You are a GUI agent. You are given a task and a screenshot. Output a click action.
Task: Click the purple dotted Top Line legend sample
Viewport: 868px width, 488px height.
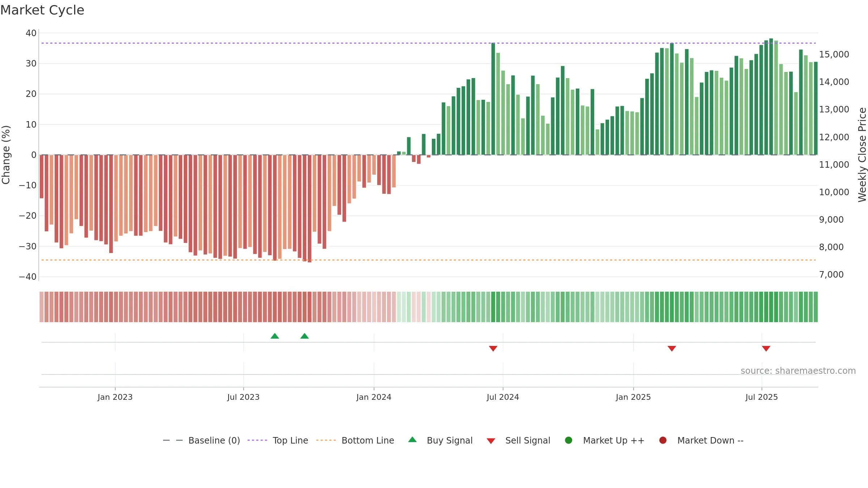click(x=257, y=440)
